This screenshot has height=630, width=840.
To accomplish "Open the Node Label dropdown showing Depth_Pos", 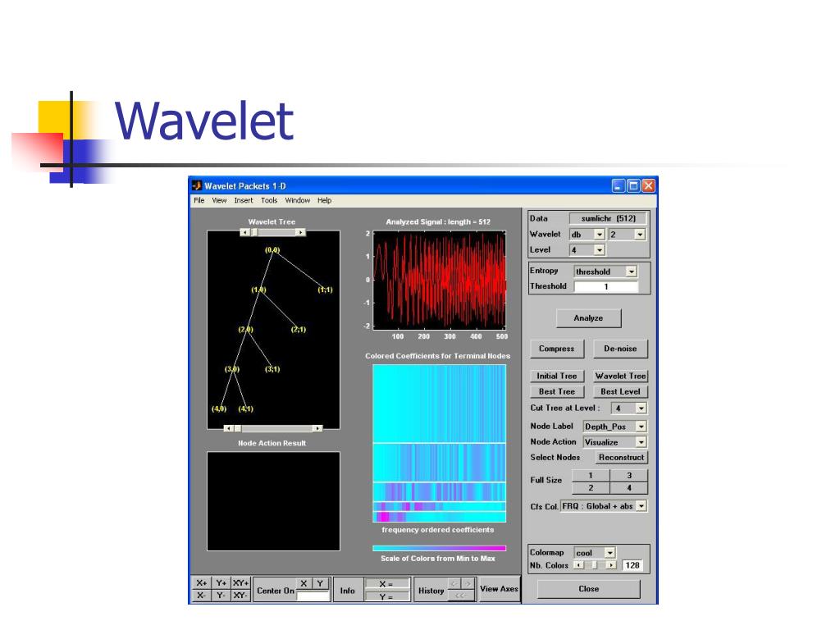I will tap(615, 427).
